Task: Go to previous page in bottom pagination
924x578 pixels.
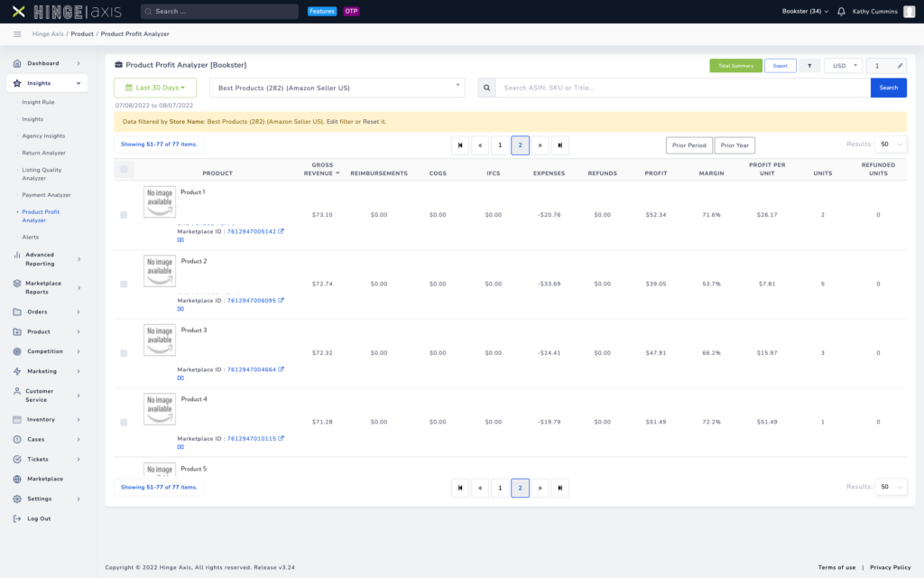Action: tap(480, 488)
